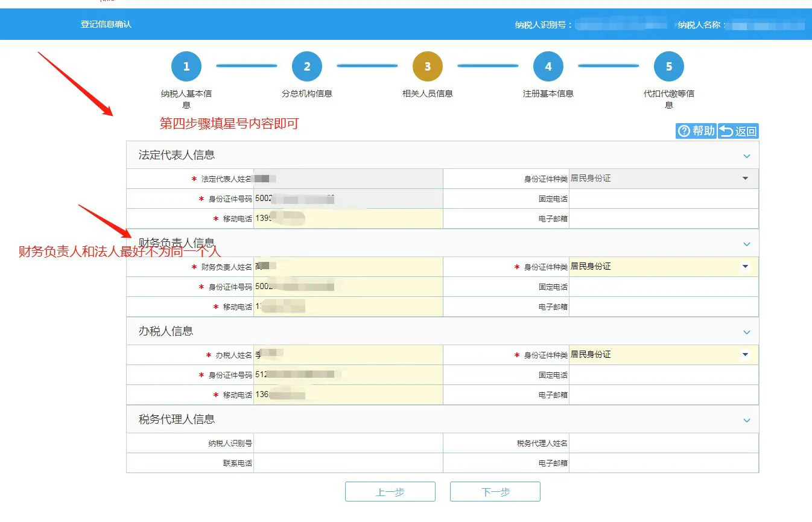This screenshot has height=522, width=812.
Task: Select the highlighted step 3 circle
Action: tap(427, 67)
